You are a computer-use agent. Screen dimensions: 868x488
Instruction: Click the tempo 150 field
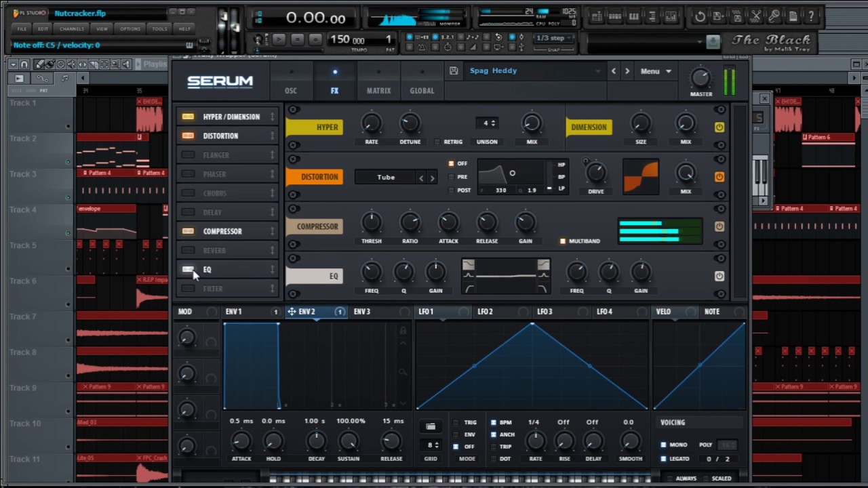pyautogui.click(x=347, y=39)
